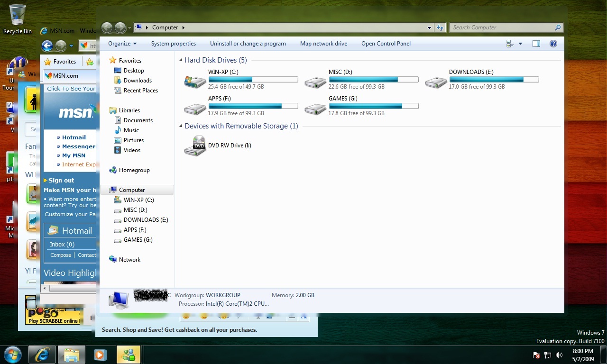Click the Refresh button beside the address bar
607x364 pixels.
440,27
